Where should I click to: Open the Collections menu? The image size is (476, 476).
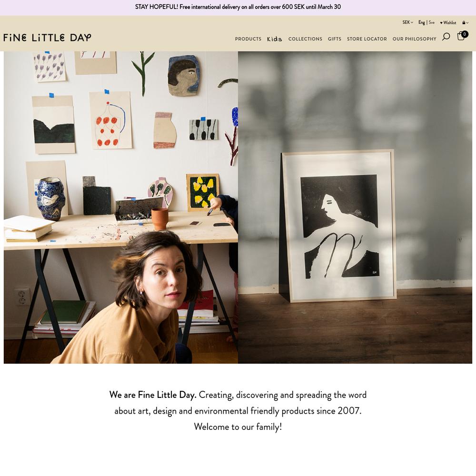point(305,39)
